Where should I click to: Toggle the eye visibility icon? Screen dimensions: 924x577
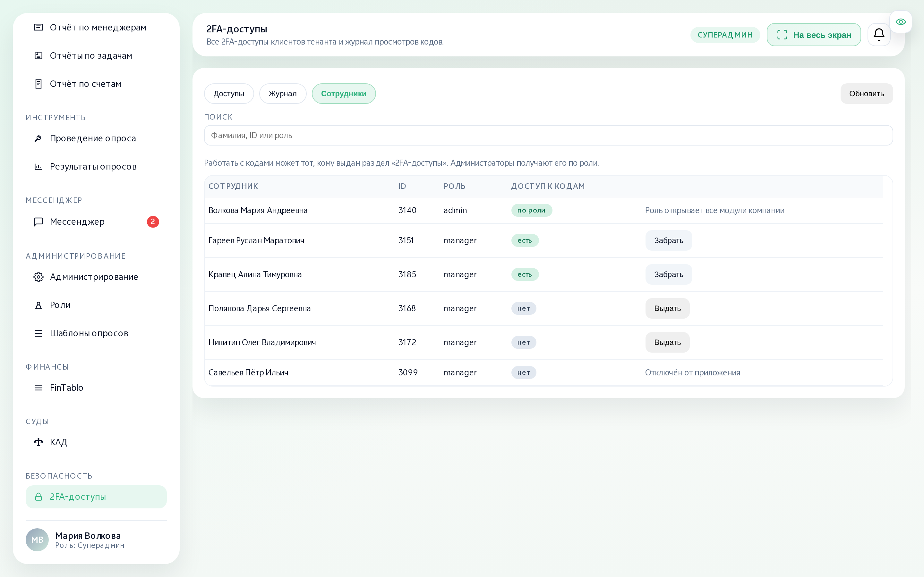[901, 22]
